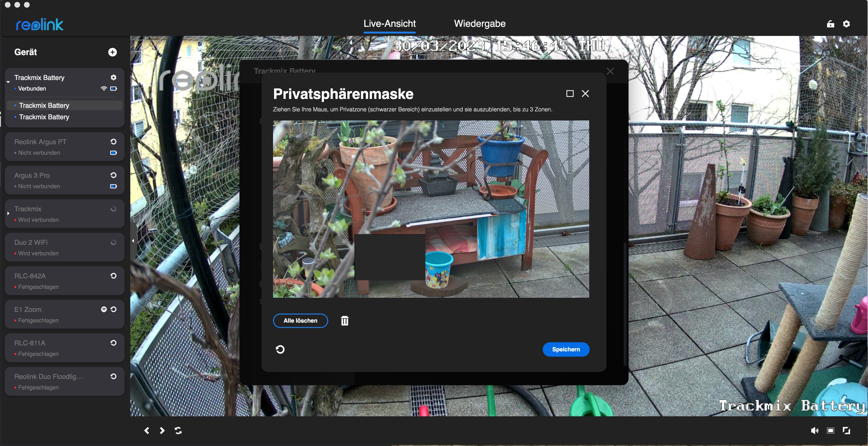Toggle fullscreen view at bottom right
The height and width of the screenshot is (446, 868).
[x=846, y=430]
